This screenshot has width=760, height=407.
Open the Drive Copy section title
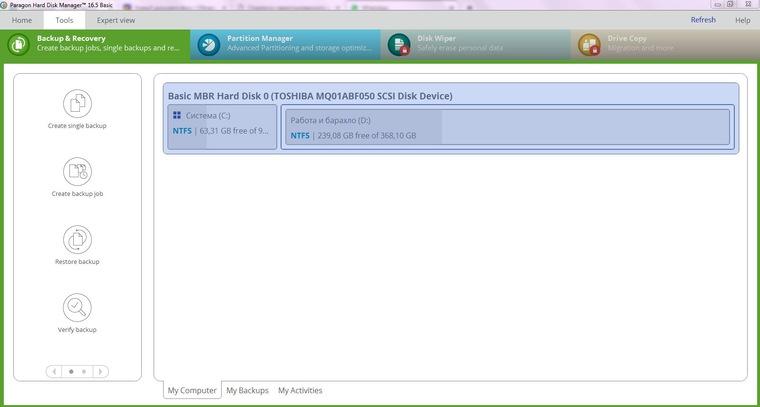click(x=627, y=38)
